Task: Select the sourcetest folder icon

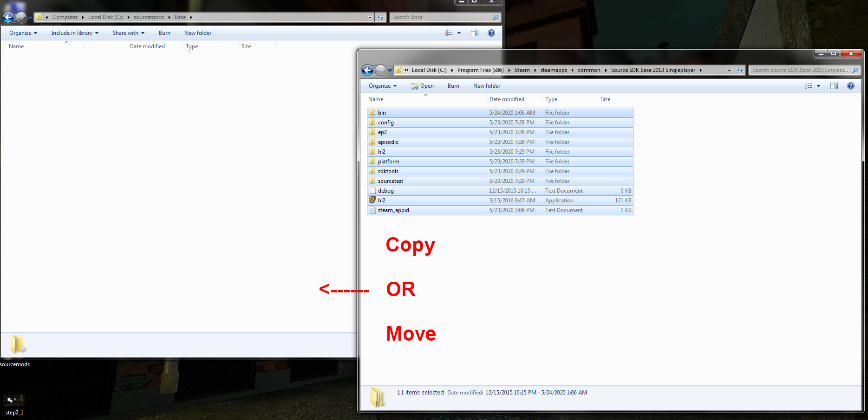Action: (372, 181)
